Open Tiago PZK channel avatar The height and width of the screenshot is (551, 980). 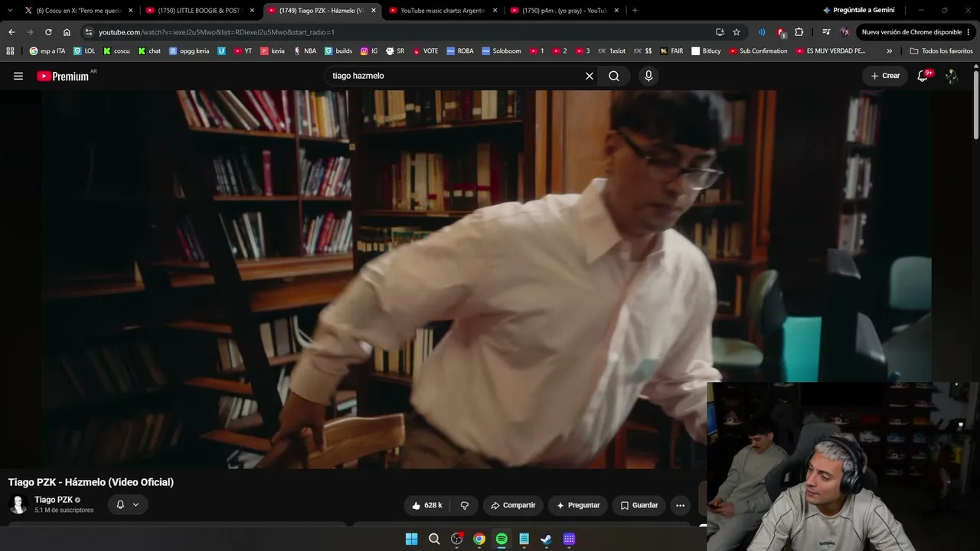[x=18, y=504]
